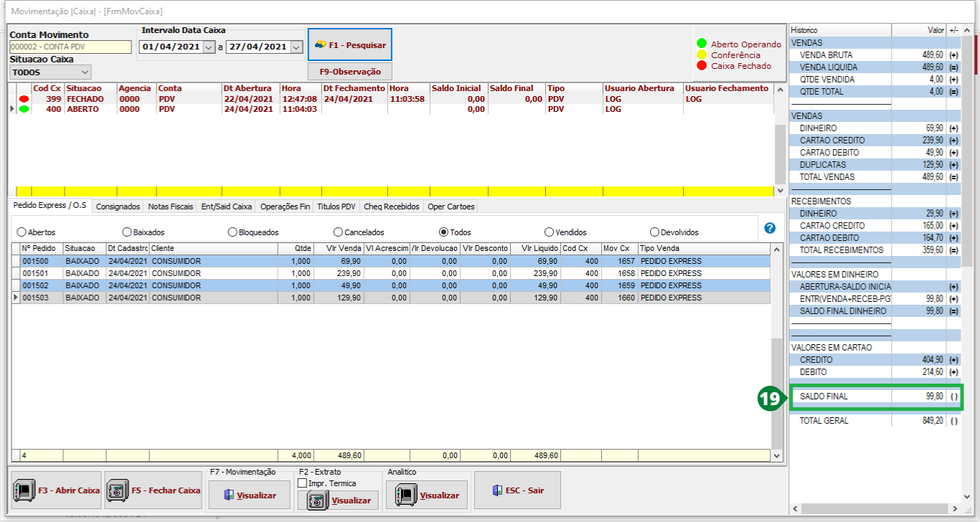Click the down arrow of the pedidos grid scrollbar
Image resolution: width=980 pixels, height=522 pixels.
coord(776,455)
